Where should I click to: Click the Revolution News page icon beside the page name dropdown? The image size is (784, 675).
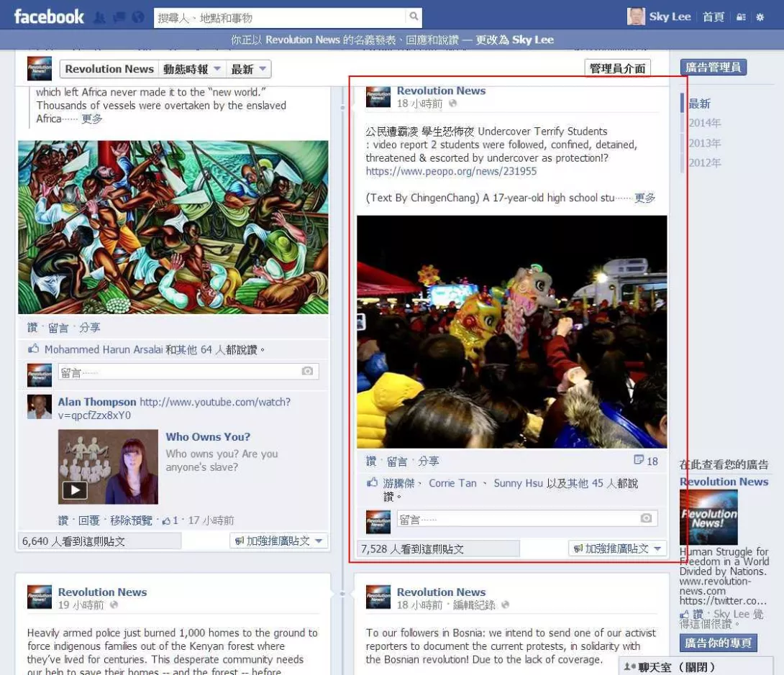(x=40, y=68)
